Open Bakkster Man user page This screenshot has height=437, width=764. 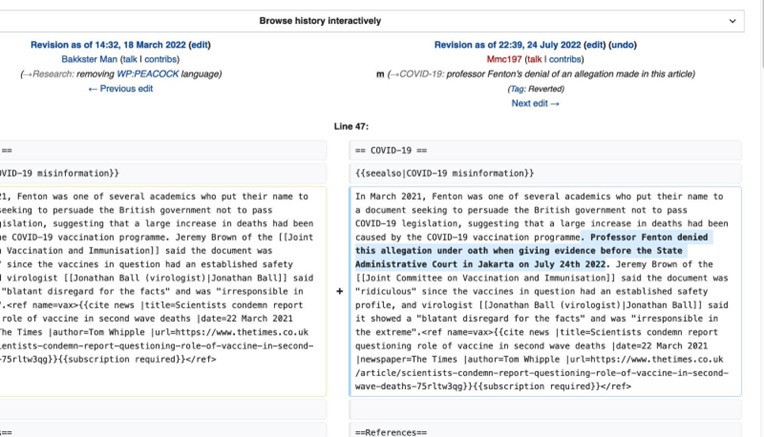click(x=89, y=59)
